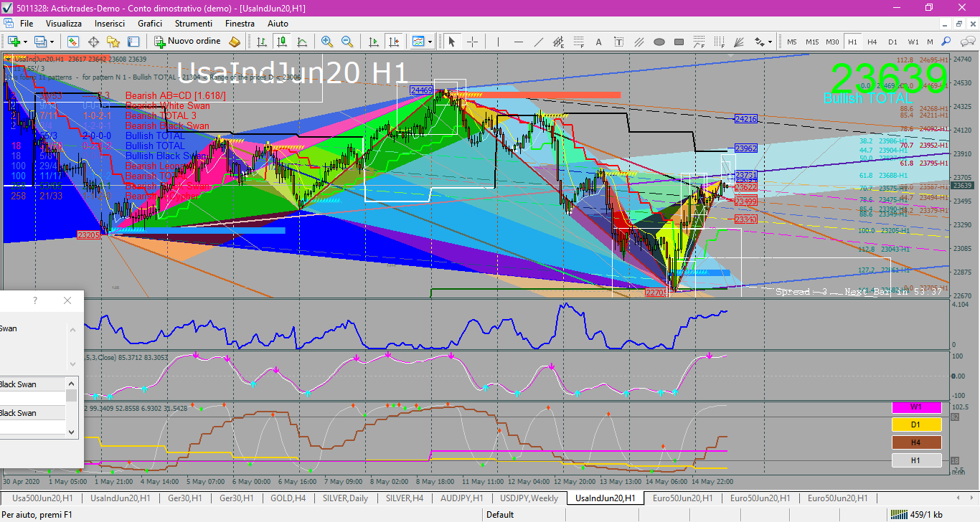Open the File menu

click(x=27, y=24)
